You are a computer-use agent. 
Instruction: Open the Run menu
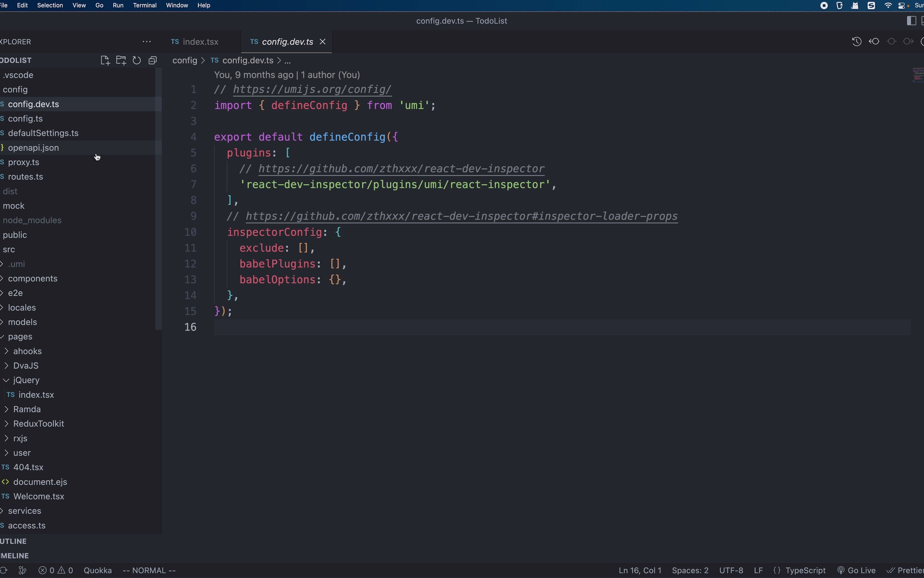(x=118, y=5)
